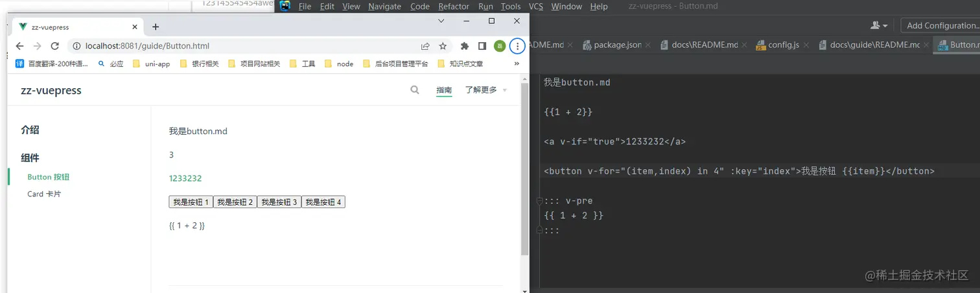
Task: Open the Edit menu in WebStorm
Action: (x=327, y=6)
